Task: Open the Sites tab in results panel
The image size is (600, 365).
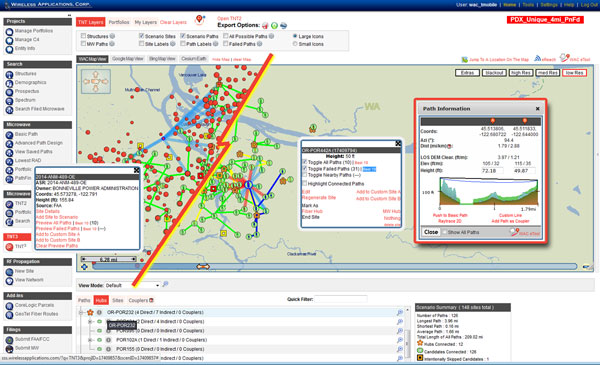Action: (x=118, y=300)
